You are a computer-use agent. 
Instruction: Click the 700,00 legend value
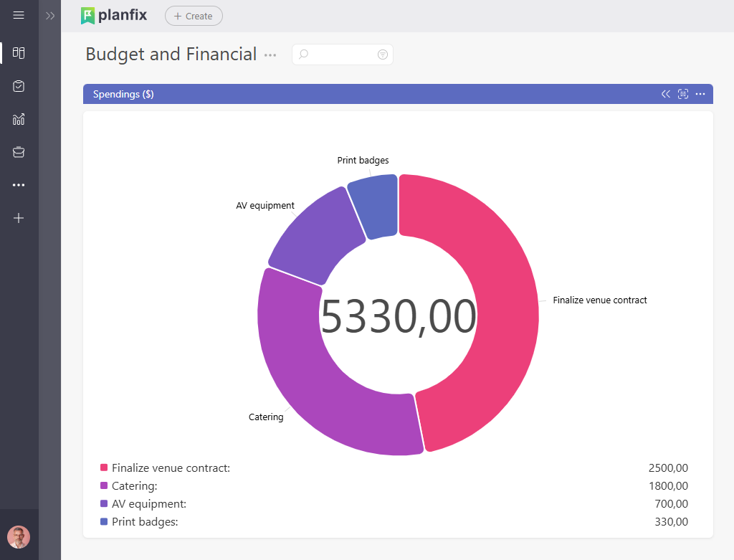click(671, 504)
